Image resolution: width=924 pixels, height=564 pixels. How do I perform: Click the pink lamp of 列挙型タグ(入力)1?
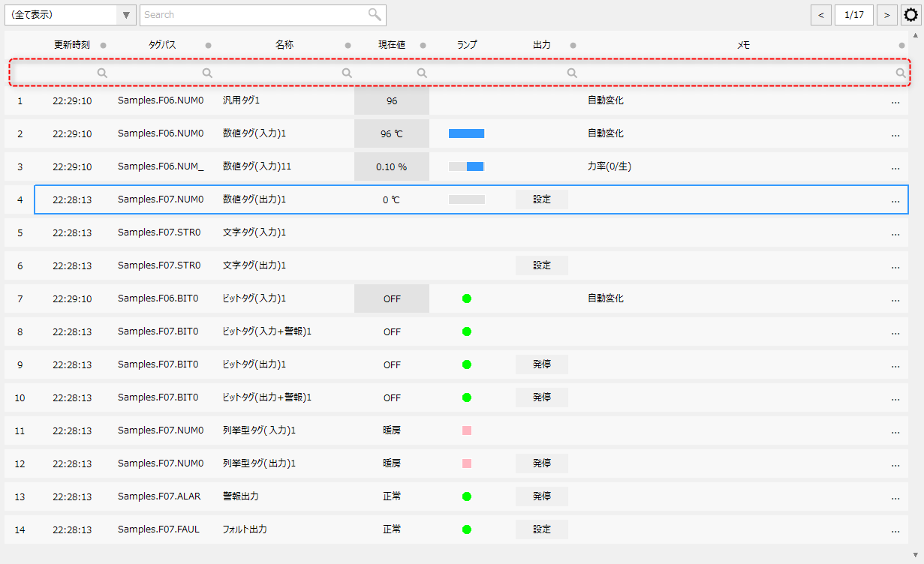467,430
